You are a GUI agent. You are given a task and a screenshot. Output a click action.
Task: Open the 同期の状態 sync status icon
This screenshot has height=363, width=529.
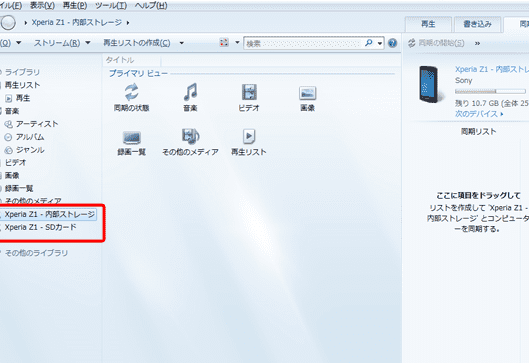click(x=131, y=92)
